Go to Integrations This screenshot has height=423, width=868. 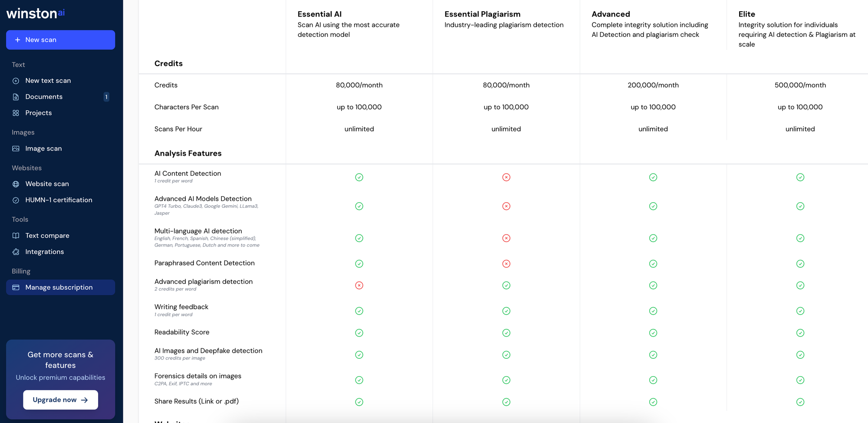[60, 252]
